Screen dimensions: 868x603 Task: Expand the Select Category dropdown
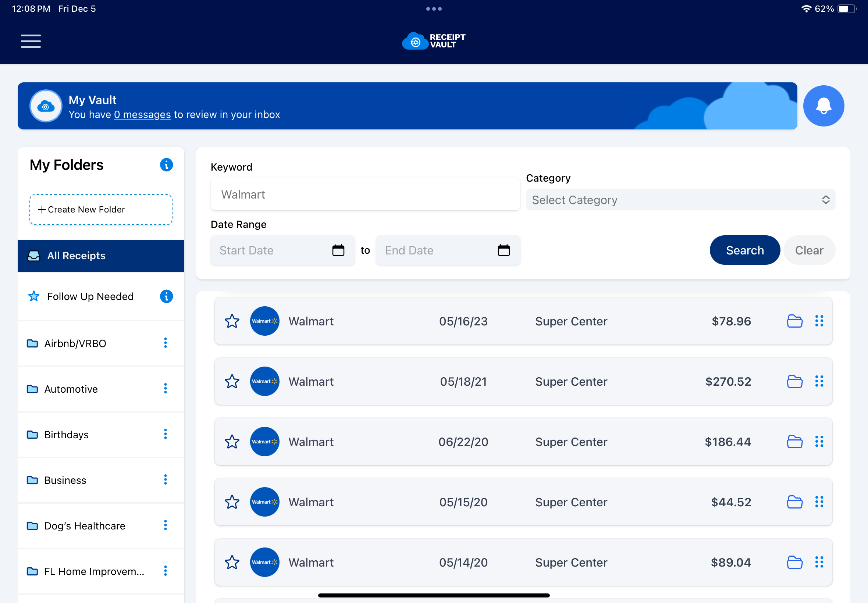pyautogui.click(x=680, y=200)
